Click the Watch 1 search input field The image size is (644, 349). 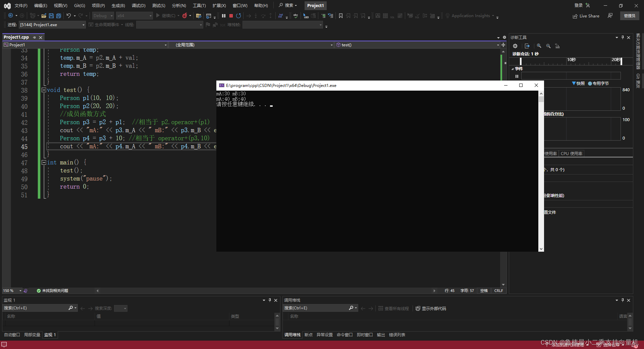tap(35, 308)
